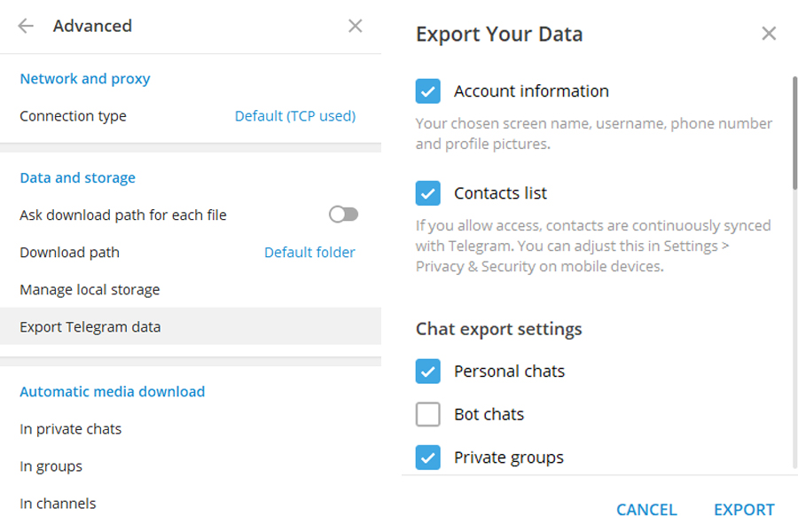The height and width of the screenshot is (532, 798).
Task: Change connection type Default (TCP used)
Action: (x=294, y=116)
